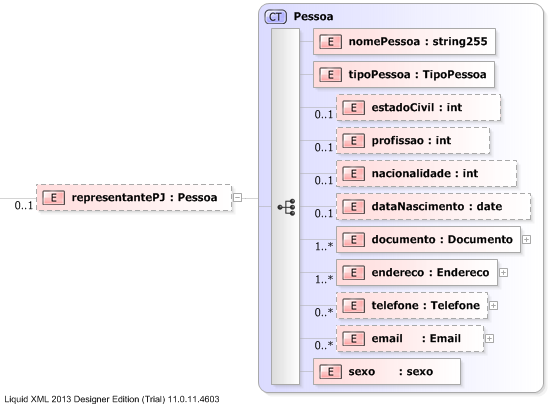Viewport: 557px width, 404px height.
Task: Click the E icon of tipoPessoa
Action: point(330,75)
